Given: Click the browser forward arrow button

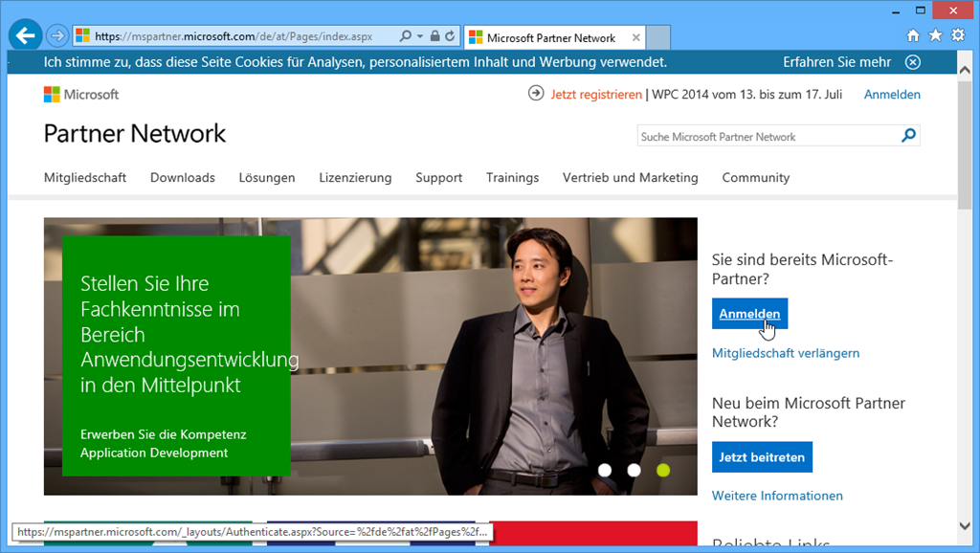Looking at the screenshot, I should [x=57, y=36].
